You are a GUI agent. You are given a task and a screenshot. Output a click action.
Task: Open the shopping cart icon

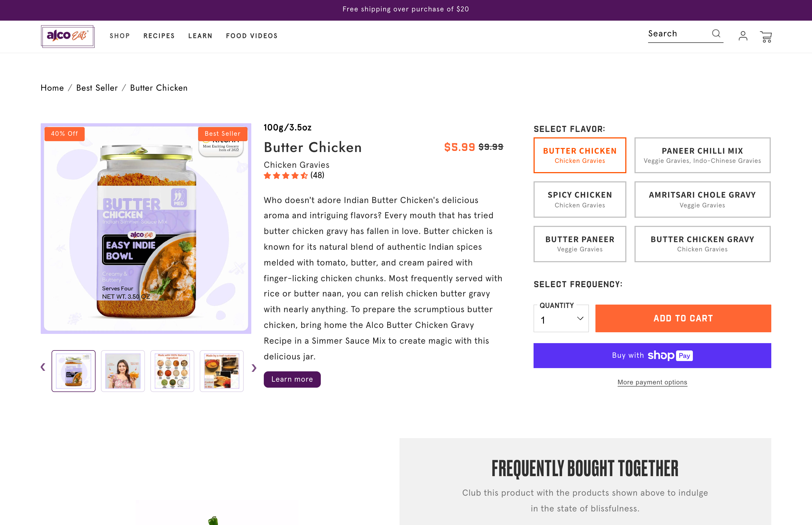(x=766, y=36)
